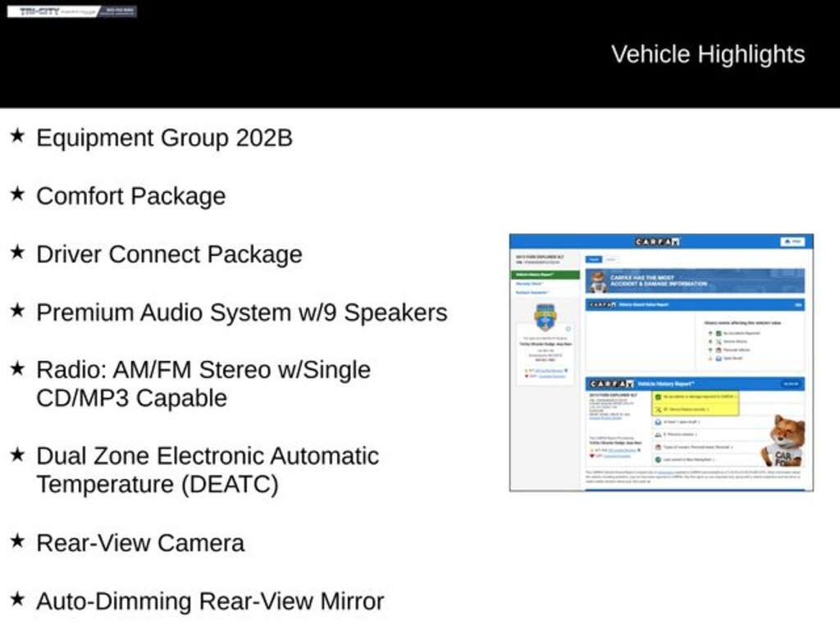Open the Warranty Check sidebar link

tap(529, 284)
